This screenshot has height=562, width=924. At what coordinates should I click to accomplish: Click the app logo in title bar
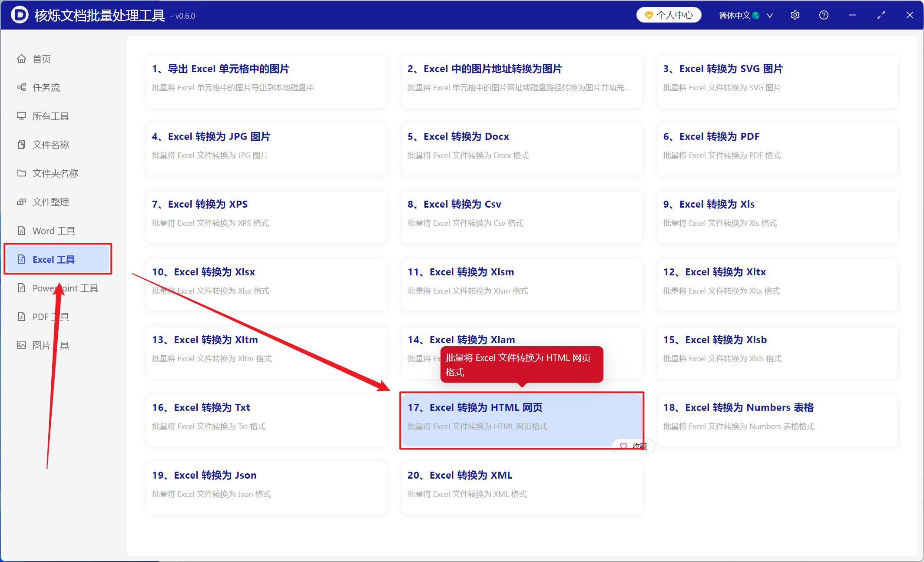[x=20, y=15]
